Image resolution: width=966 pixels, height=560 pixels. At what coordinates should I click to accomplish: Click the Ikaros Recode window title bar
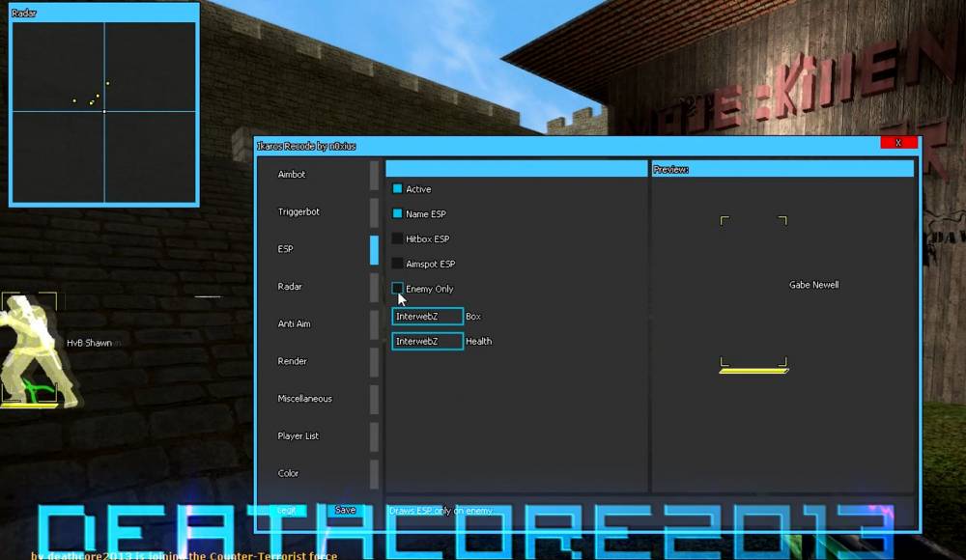point(567,146)
